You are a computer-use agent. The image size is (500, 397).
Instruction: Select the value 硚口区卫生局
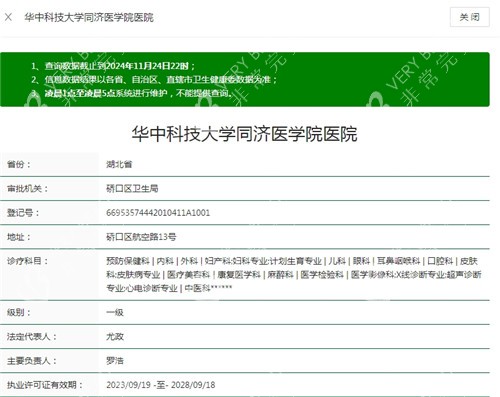pyautogui.click(x=132, y=189)
